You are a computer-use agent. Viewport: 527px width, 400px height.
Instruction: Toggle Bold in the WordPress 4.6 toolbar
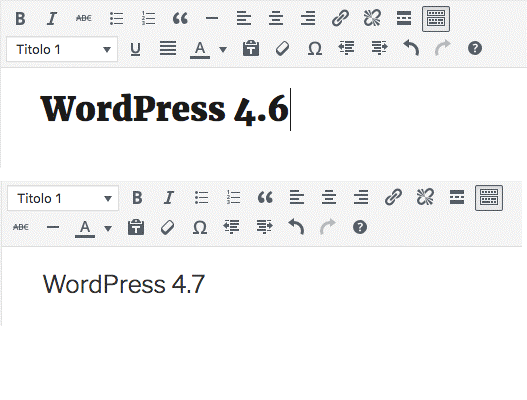click(20, 18)
